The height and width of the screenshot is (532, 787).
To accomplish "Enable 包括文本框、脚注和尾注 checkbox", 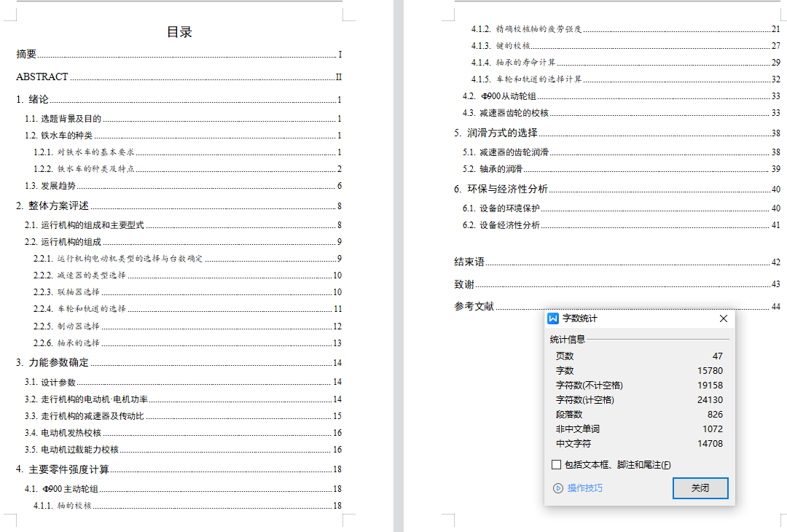I will [556, 465].
